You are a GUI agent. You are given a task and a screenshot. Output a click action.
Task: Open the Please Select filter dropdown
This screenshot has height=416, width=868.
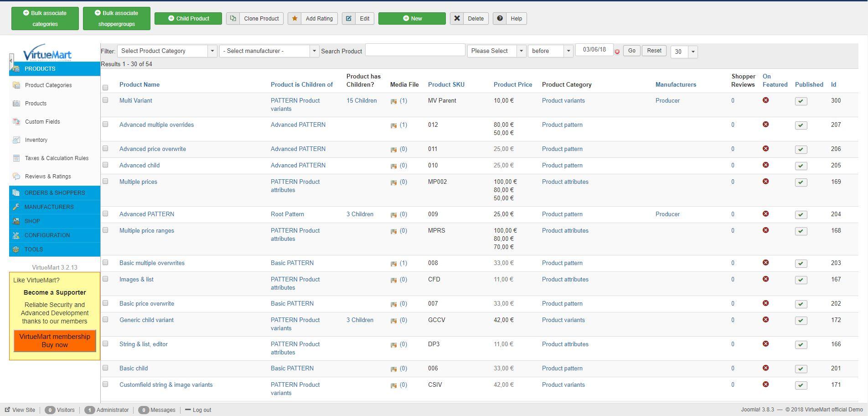click(496, 51)
